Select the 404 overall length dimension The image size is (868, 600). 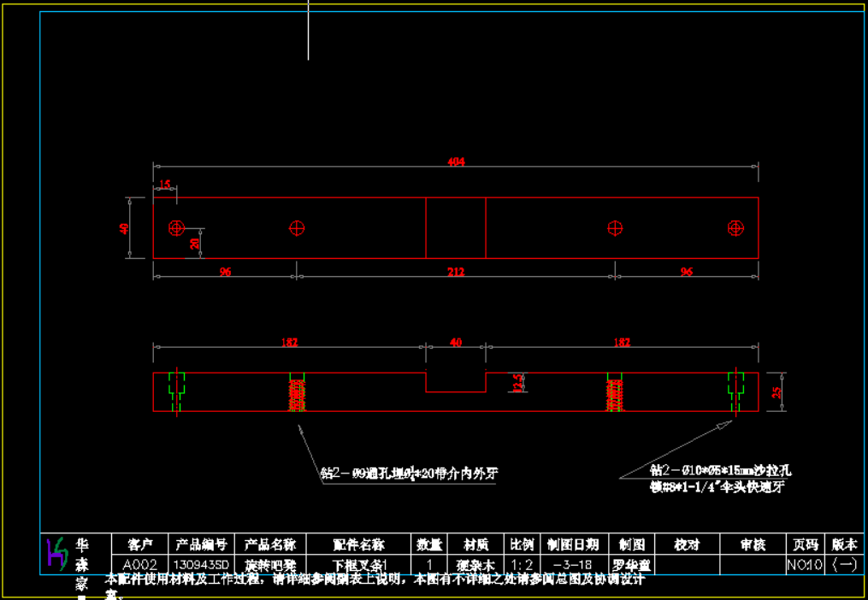click(x=457, y=162)
